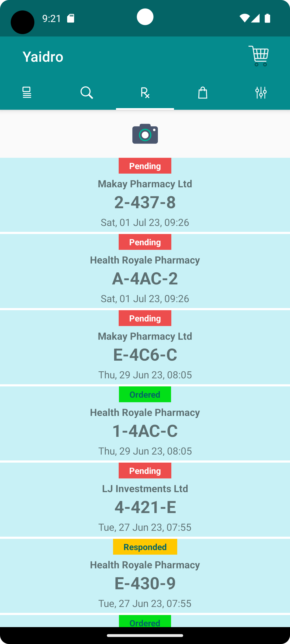Open ordered prescription 1-4AC-C
The image size is (290, 644).
[x=145, y=431]
